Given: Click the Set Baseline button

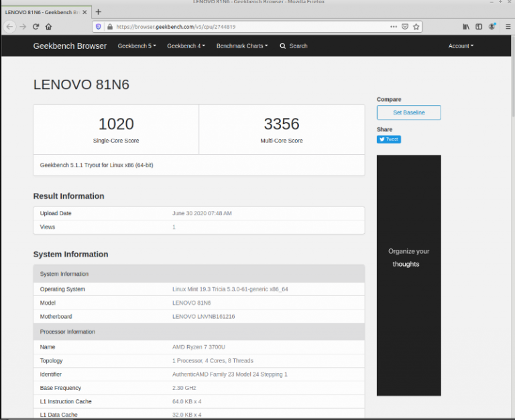Looking at the screenshot, I should click(x=408, y=113).
